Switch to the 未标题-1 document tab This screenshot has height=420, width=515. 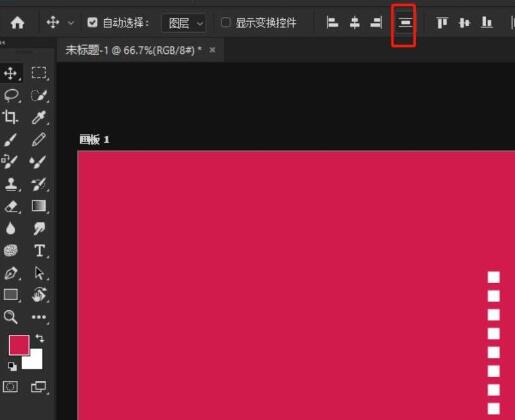133,50
